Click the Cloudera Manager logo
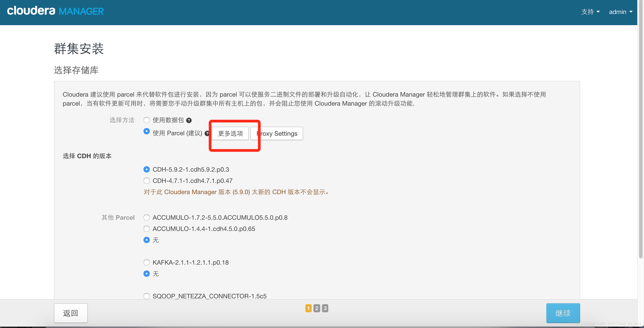 55,11
